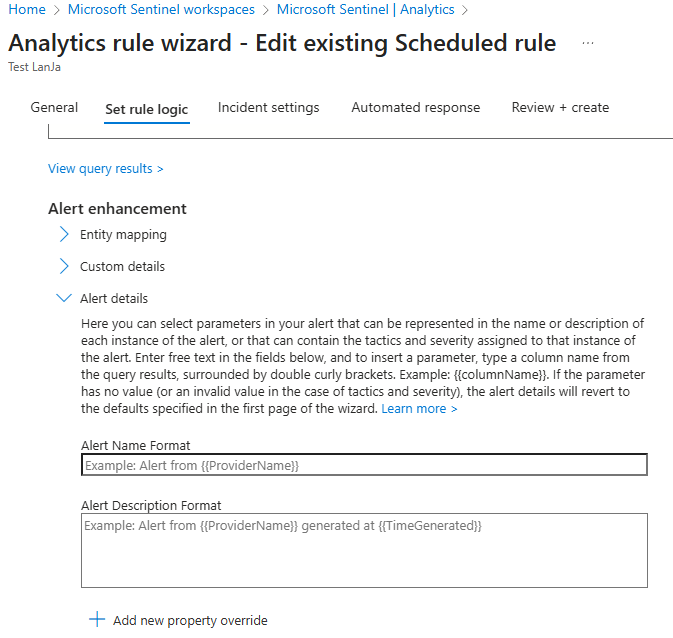Collapse the Alert details section
673x638 pixels.
tap(64, 298)
